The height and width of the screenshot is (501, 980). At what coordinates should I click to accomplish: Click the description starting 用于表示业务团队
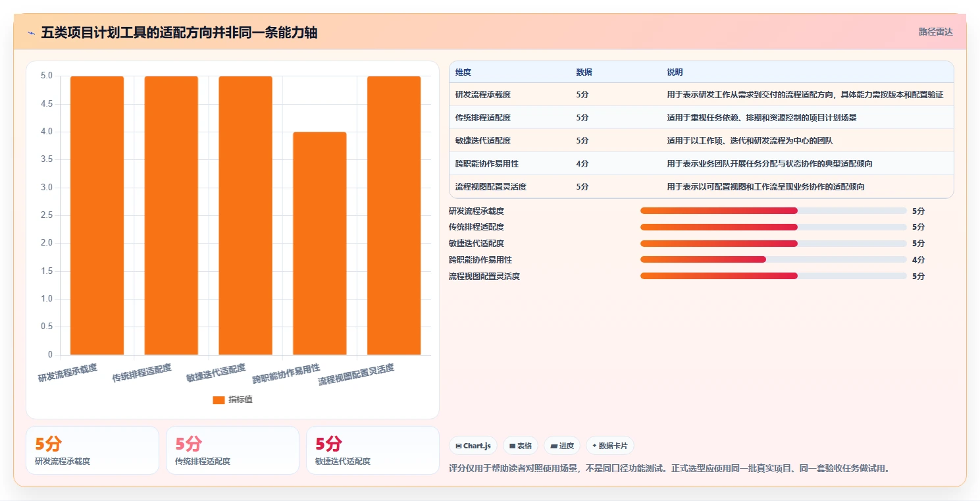pyautogui.click(x=769, y=164)
